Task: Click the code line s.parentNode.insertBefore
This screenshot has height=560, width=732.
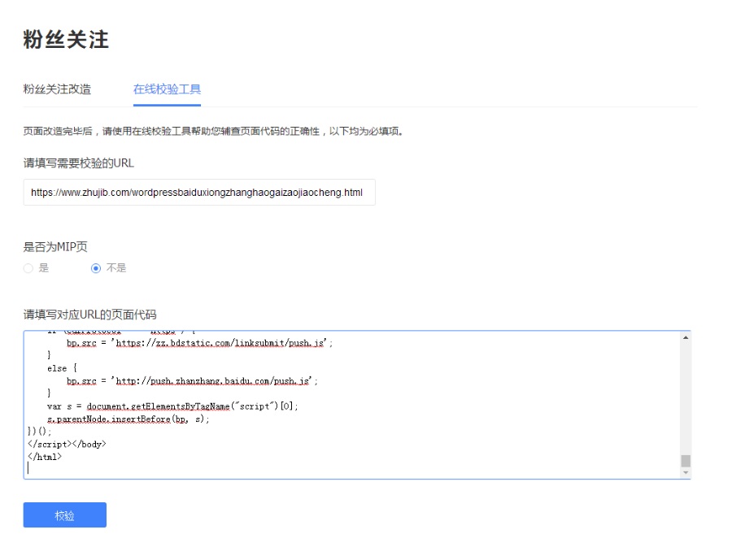Action: pos(128,419)
